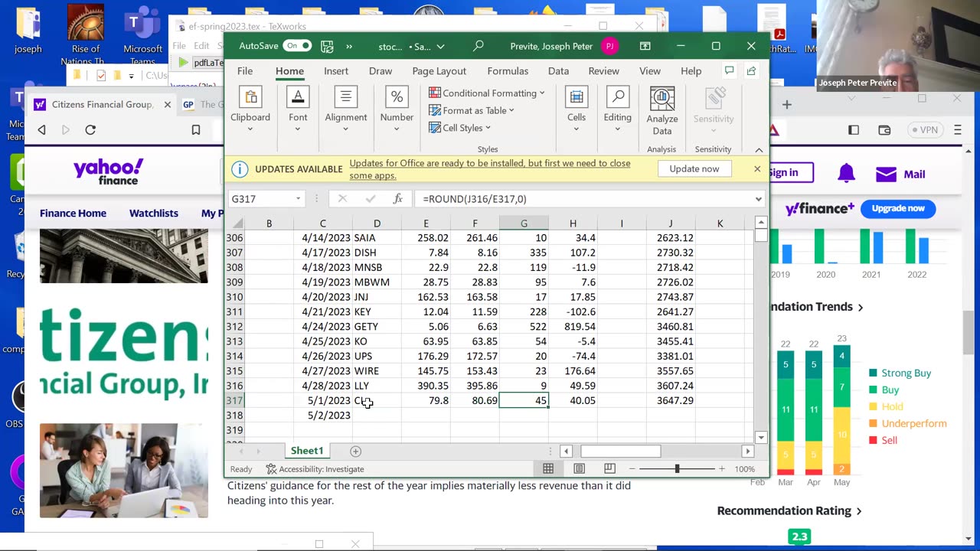
Task: Click the Share icon in Excel ribbon
Action: pyautogui.click(x=751, y=71)
